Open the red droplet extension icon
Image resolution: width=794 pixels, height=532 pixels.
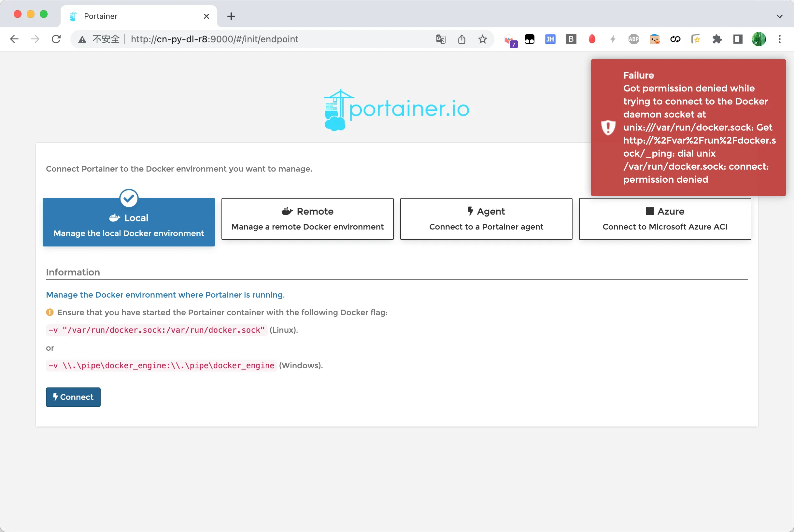(x=592, y=39)
